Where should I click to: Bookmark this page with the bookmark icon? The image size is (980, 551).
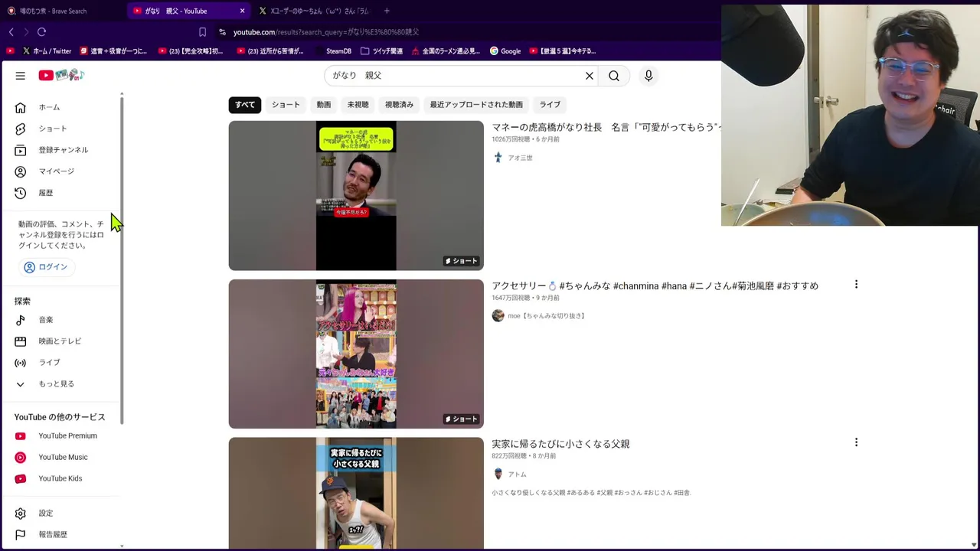pyautogui.click(x=202, y=32)
